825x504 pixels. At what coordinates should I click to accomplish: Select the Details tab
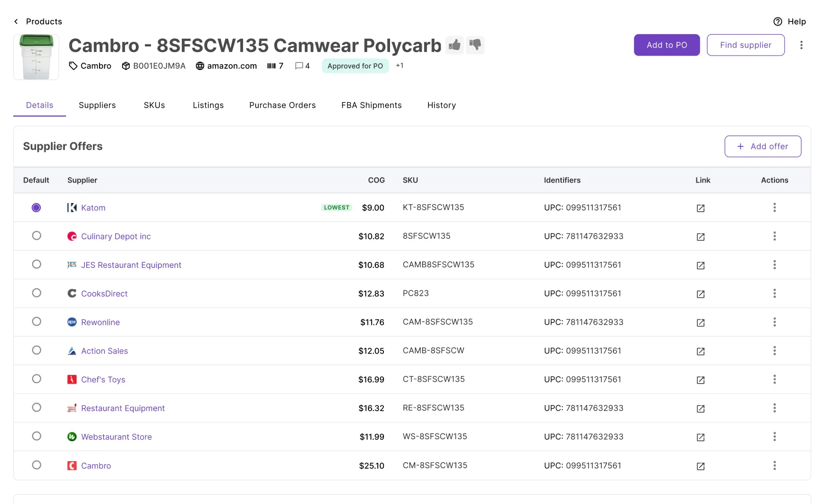(39, 105)
